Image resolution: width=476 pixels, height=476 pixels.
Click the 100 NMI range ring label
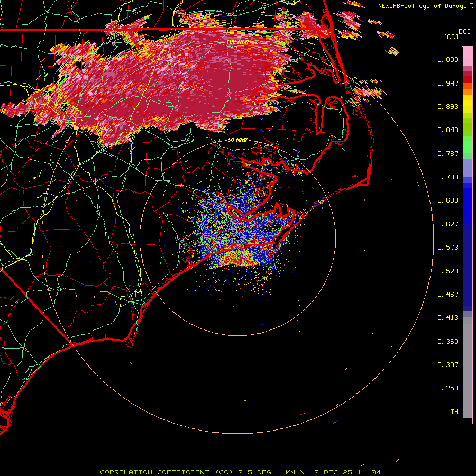(x=237, y=42)
